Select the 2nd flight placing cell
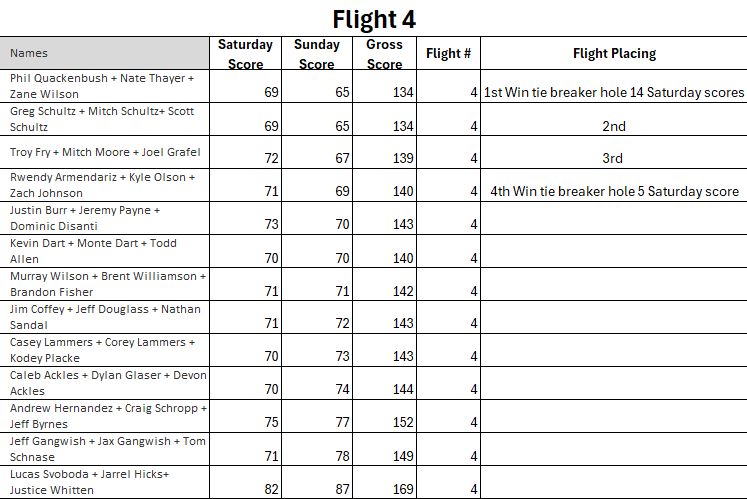Image resolution: width=747 pixels, height=499 pixels. point(614,126)
